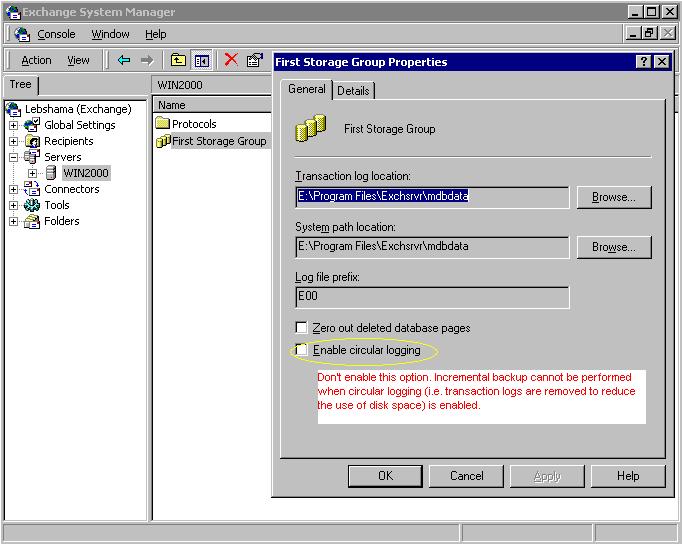
Task: Expand the Connectors node
Action: 13,189
